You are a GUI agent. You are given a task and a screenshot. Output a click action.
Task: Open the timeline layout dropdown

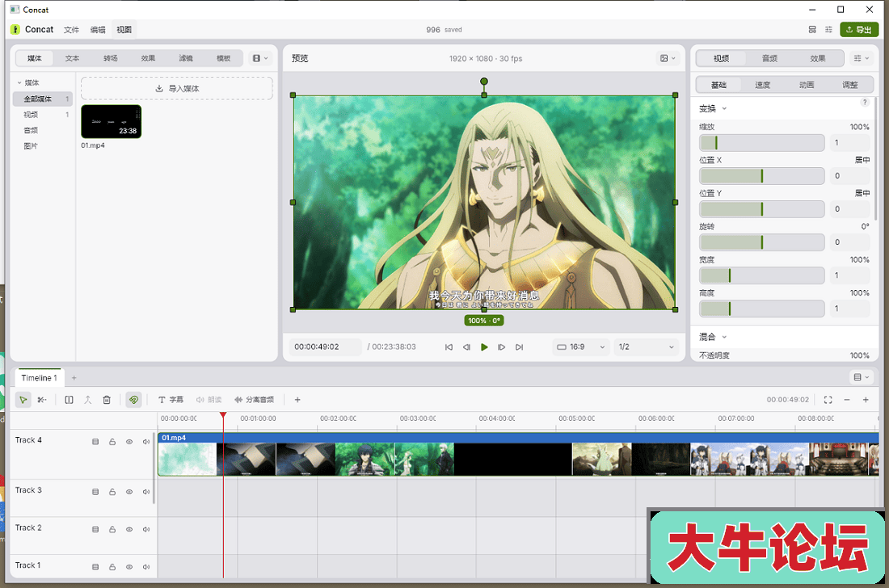coord(862,377)
